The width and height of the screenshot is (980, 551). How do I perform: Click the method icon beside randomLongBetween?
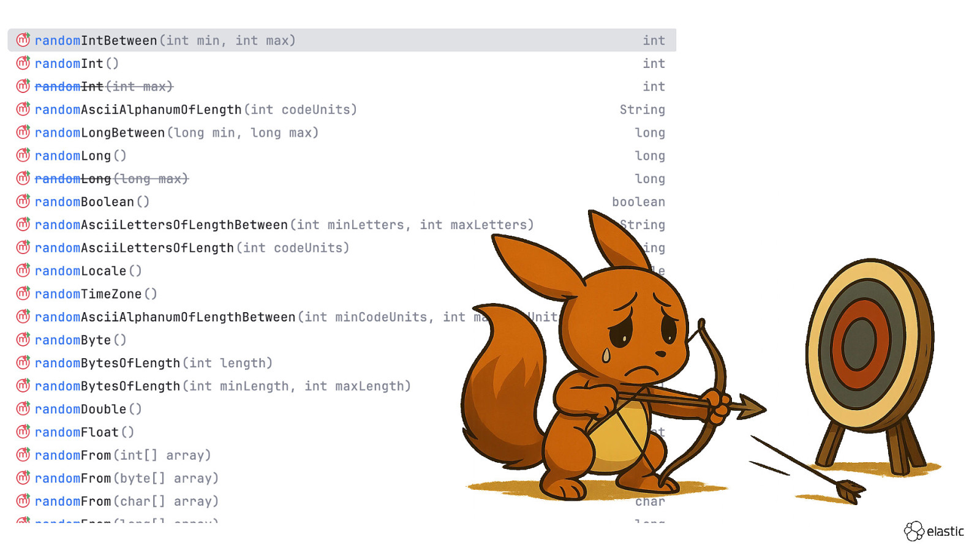pos(23,132)
